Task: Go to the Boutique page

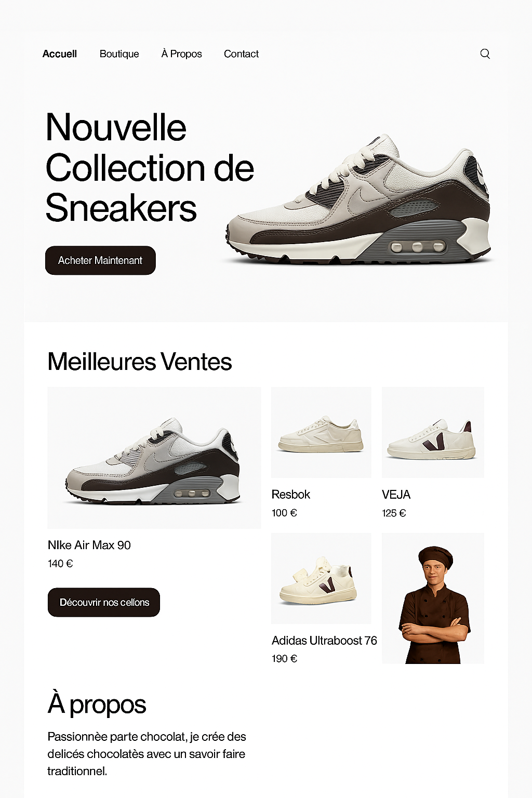Action: pos(119,54)
